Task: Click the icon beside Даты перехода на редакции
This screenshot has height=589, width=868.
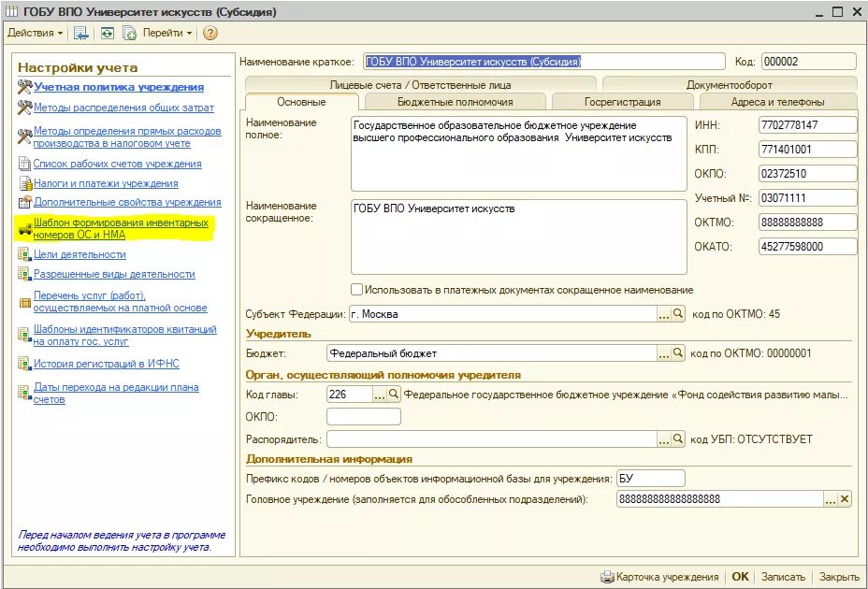Action: click(24, 393)
